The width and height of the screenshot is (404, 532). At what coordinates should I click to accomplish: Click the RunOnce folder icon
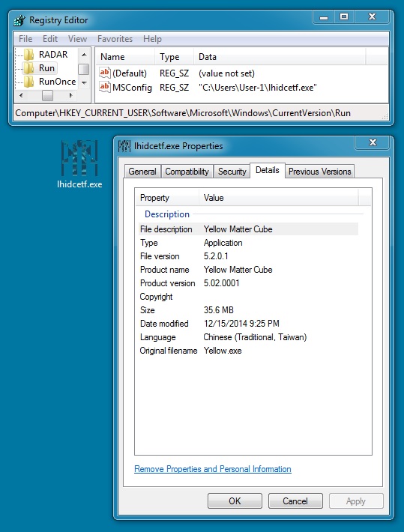click(x=28, y=82)
